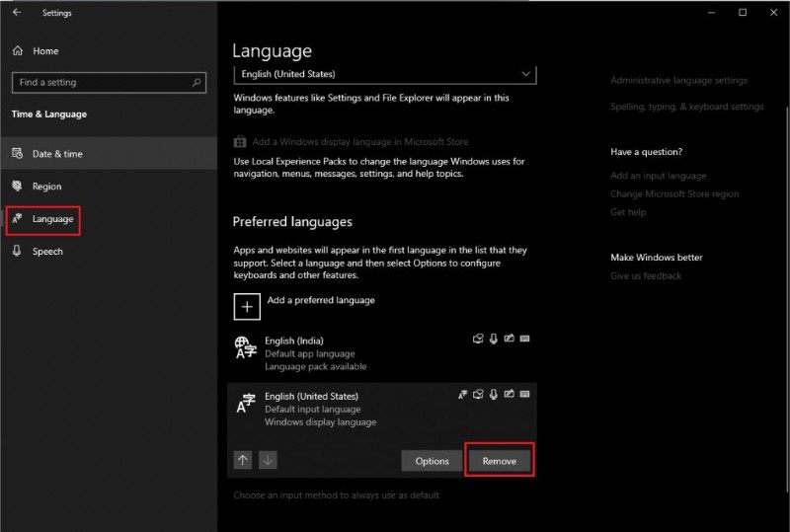Click the Microsoft Store bag icon
The image size is (790, 532).
(x=240, y=141)
